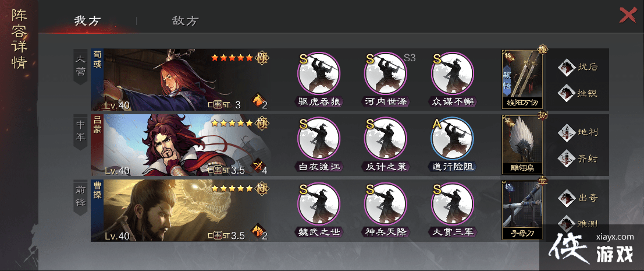The image size is (644, 271).
Task: Open the 荀彧 general portrait
Action: point(181,80)
